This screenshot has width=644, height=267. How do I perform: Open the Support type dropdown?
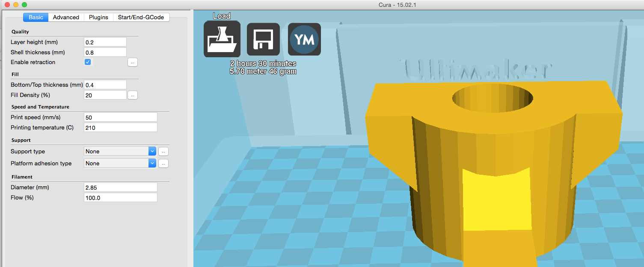[x=120, y=151]
